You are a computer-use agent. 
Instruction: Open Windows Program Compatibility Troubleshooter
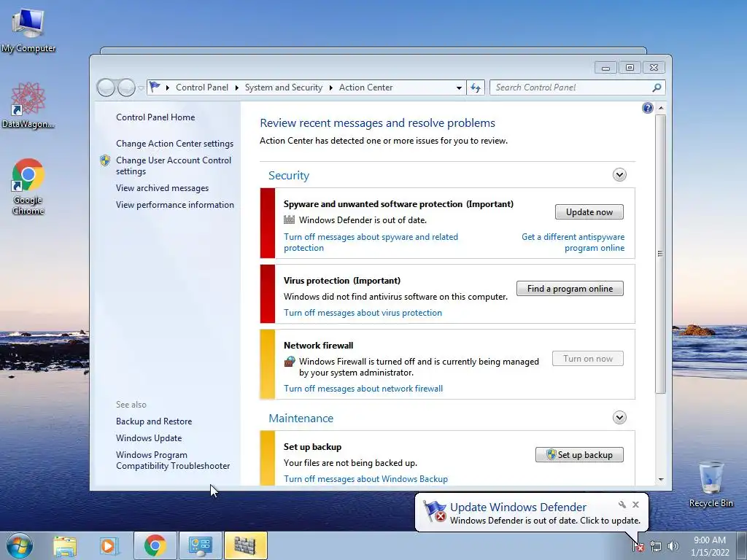[x=172, y=461]
